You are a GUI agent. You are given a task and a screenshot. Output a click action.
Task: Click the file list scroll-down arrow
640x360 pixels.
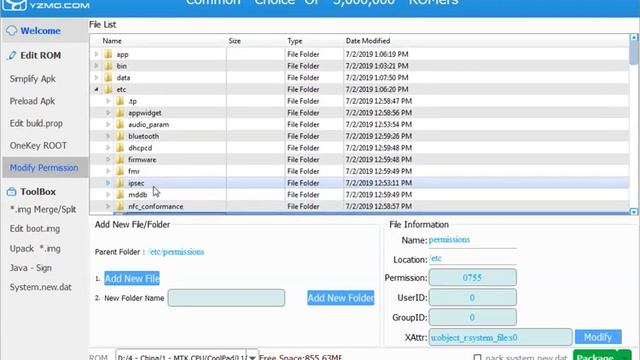tap(633, 211)
